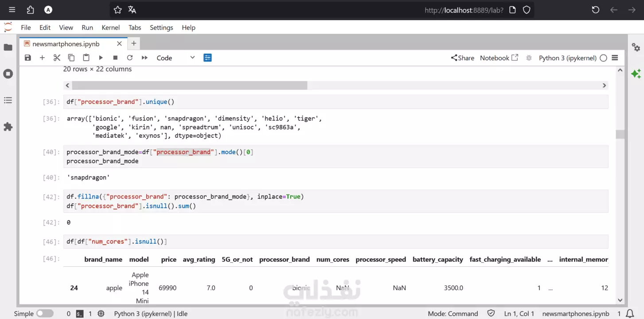Click the circled A account icon

(48, 10)
